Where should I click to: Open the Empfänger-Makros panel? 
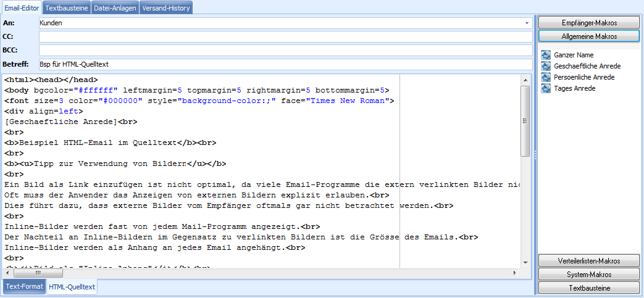click(x=589, y=23)
